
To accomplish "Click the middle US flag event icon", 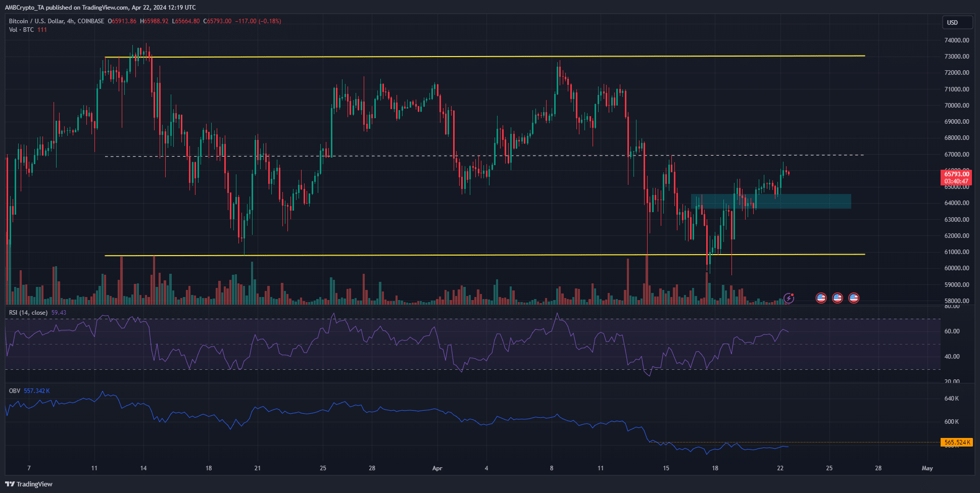I will 838,298.
